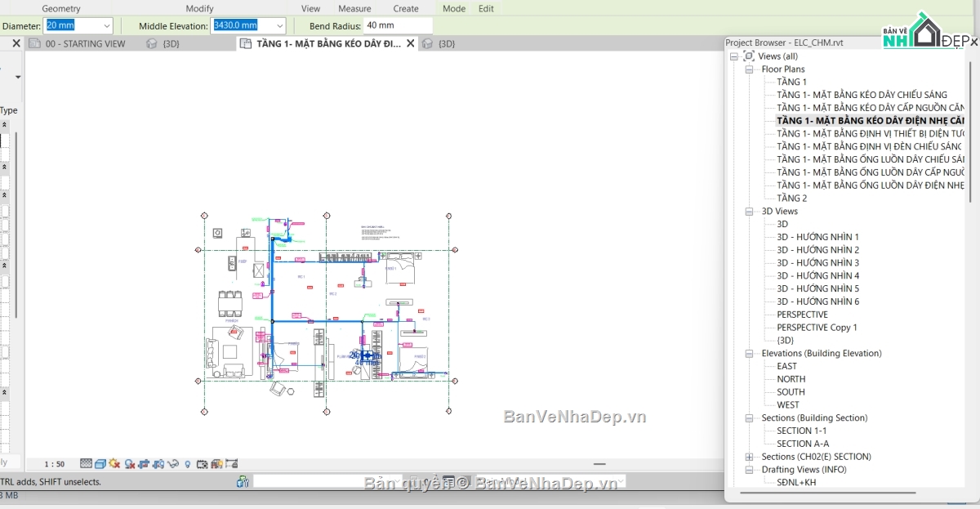Click the Geometry panel label
This screenshot has width=980, height=509.
(61, 8)
